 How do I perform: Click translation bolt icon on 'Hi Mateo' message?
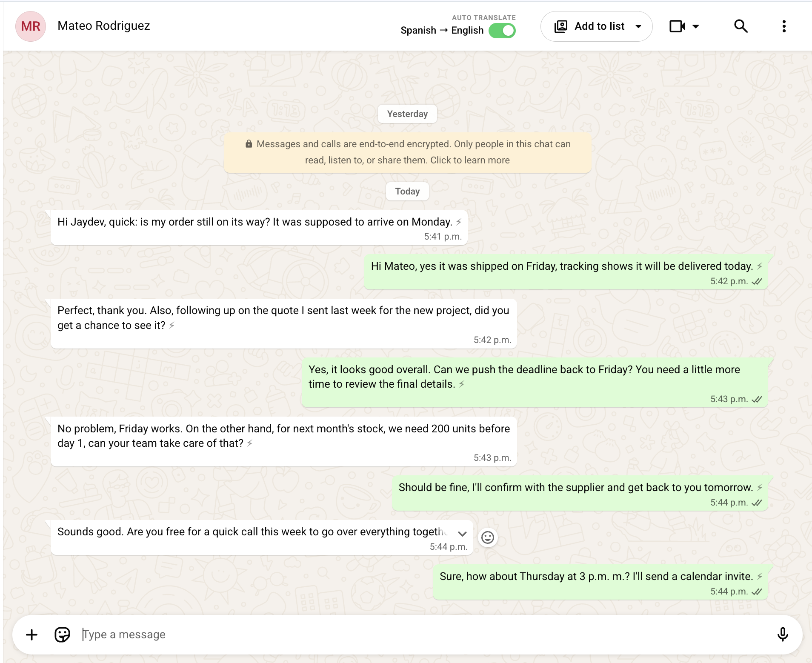click(x=760, y=266)
